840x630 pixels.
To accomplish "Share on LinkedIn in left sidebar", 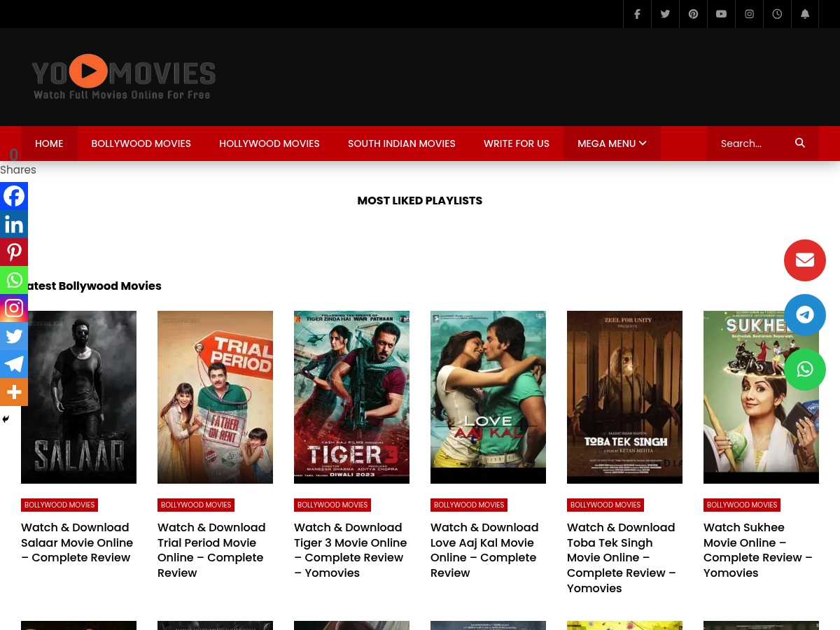I will [14, 224].
